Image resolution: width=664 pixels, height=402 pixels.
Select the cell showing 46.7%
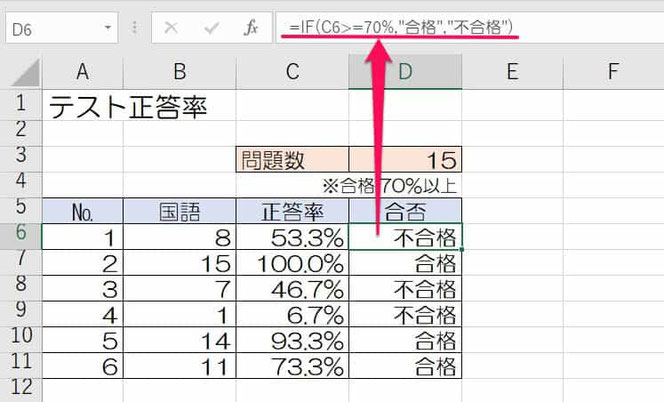[292, 288]
